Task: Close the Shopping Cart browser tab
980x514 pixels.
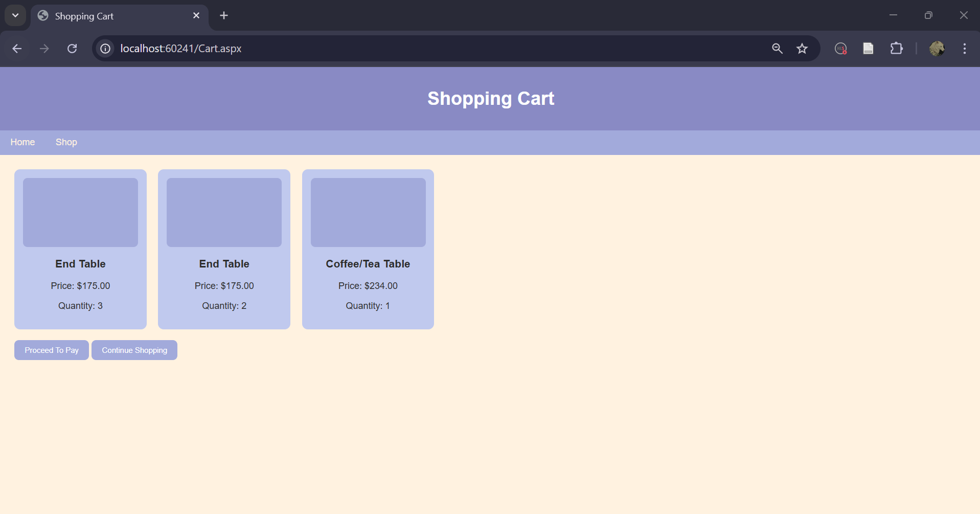Action: point(196,15)
